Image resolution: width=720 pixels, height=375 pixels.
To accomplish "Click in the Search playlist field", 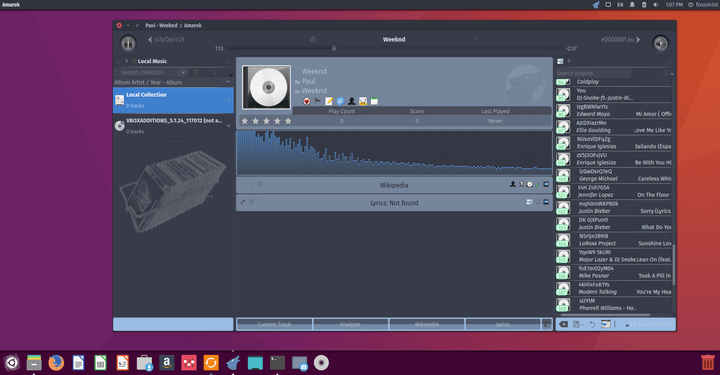I will pyautogui.click(x=593, y=73).
